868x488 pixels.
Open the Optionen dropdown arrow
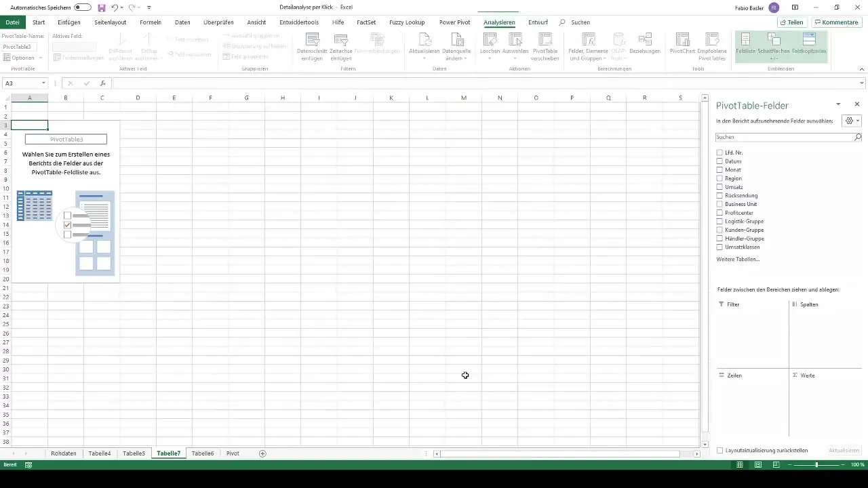tap(40, 58)
